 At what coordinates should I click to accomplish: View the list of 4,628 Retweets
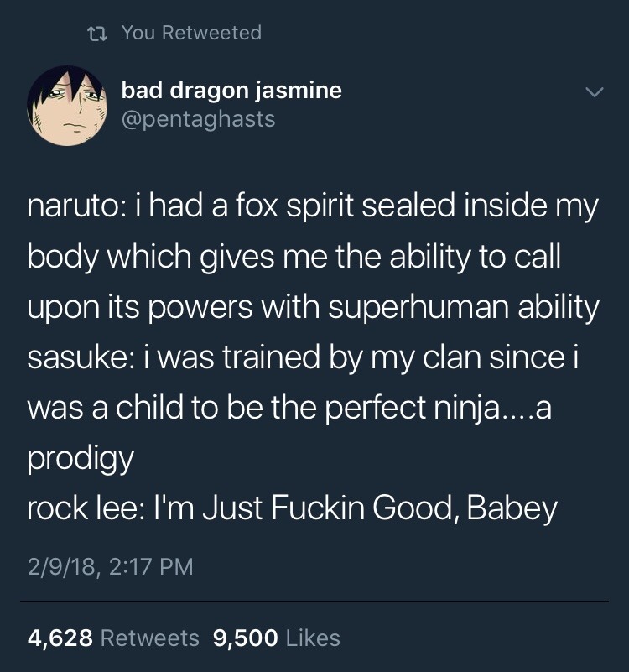click(113, 638)
